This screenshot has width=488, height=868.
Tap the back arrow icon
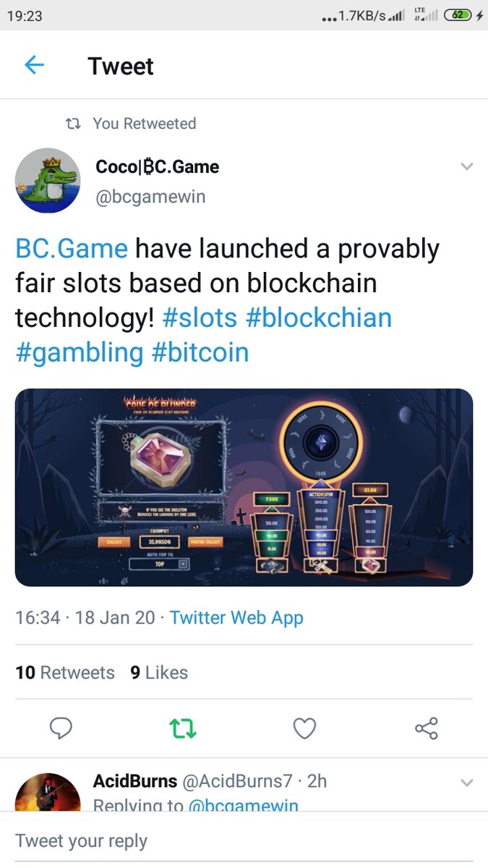34,66
